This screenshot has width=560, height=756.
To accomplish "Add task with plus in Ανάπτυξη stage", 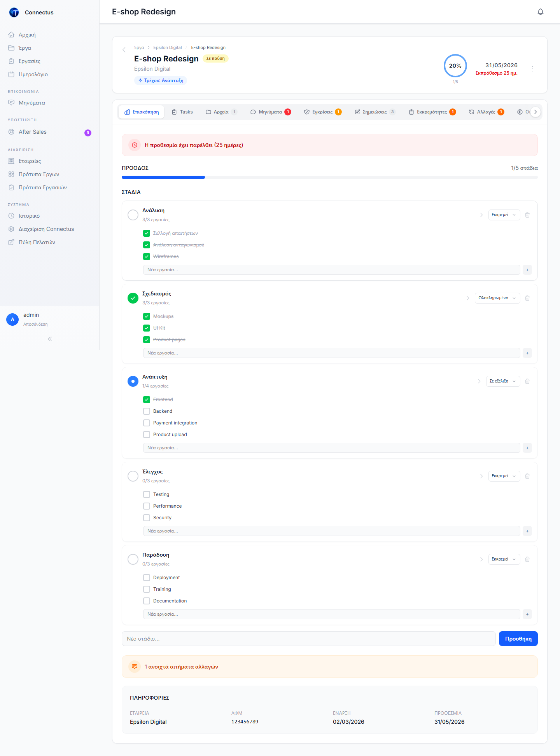I will (x=527, y=448).
